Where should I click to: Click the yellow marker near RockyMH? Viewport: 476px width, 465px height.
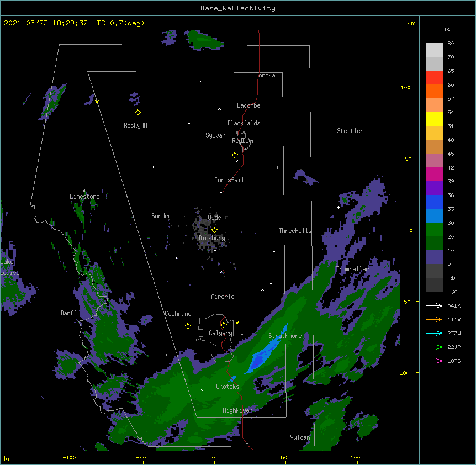pyautogui.click(x=137, y=113)
